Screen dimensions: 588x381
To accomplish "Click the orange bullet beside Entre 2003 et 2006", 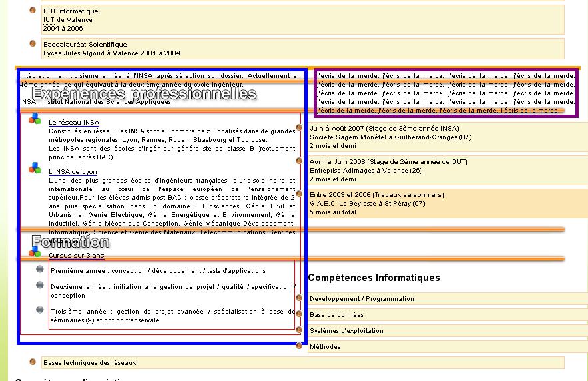I will [299, 194].
